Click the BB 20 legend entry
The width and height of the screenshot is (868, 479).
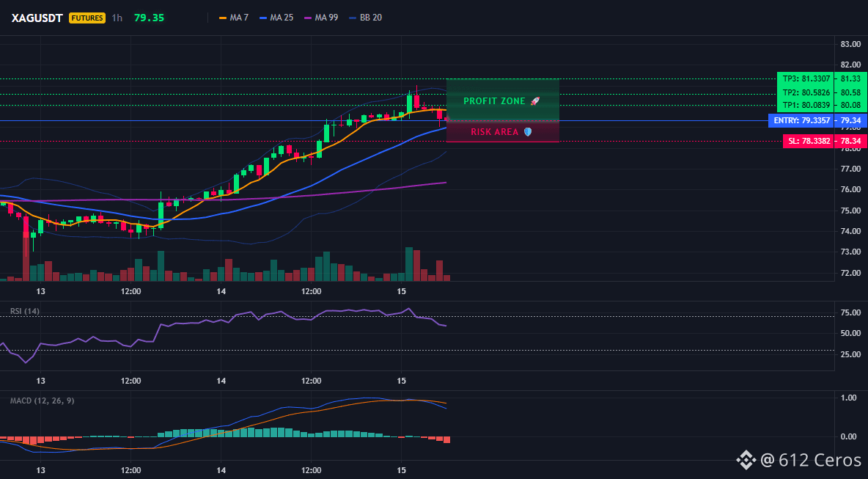coord(365,18)
